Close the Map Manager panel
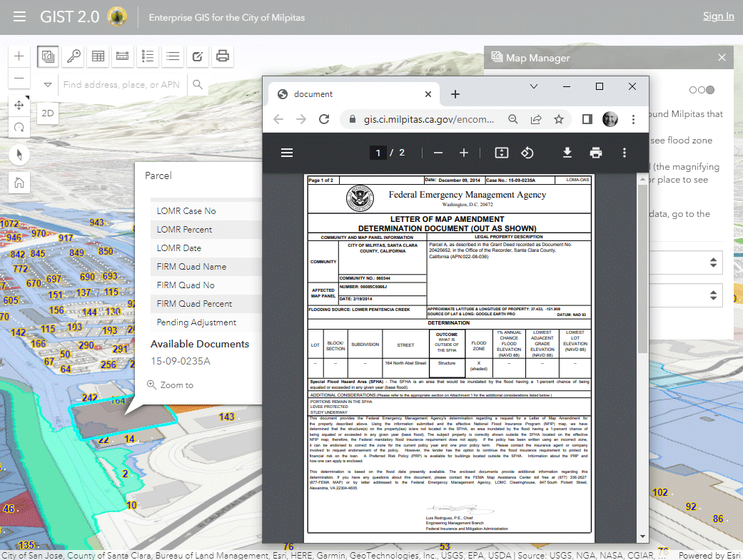This screenshot has height=560, width=743. click(x=721, y=57)
